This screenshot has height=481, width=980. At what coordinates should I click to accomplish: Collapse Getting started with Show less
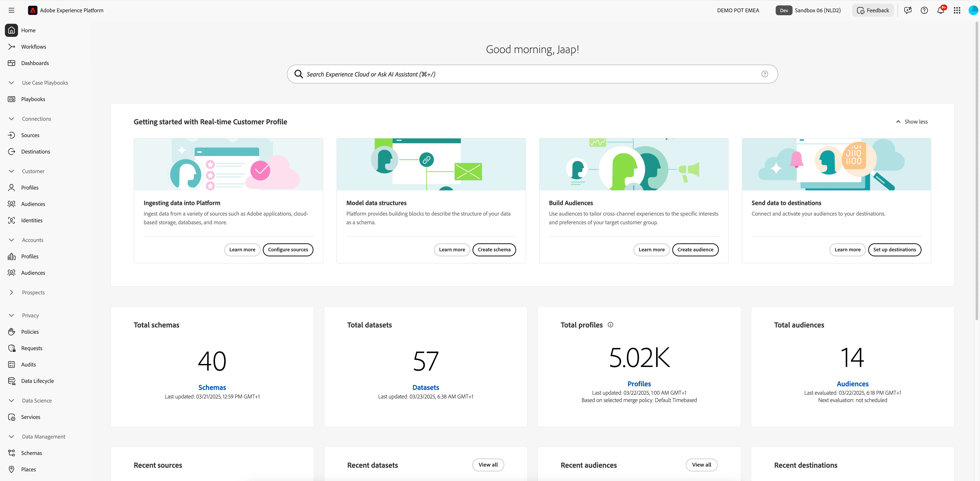pyautogui.click(x=912, y=122)
